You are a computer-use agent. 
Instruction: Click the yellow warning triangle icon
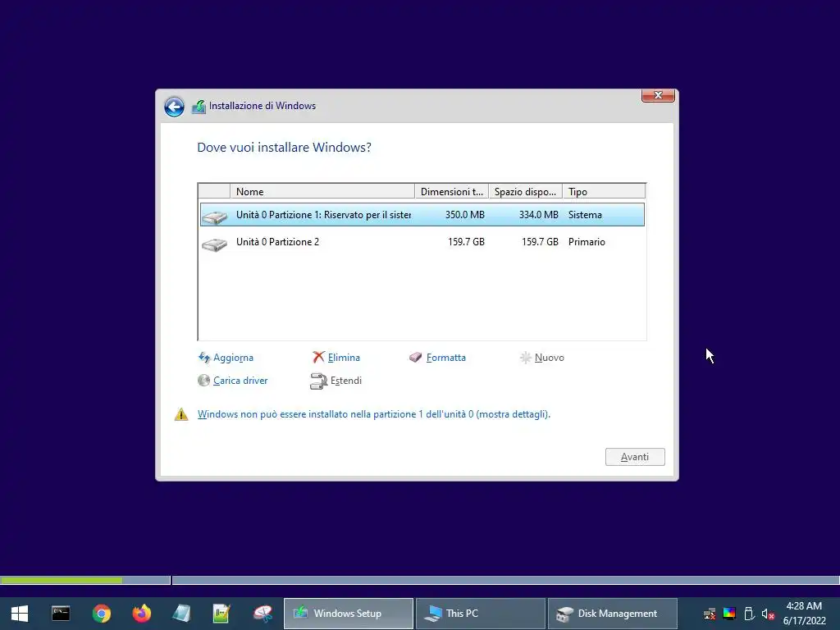(x=181, y=414)
